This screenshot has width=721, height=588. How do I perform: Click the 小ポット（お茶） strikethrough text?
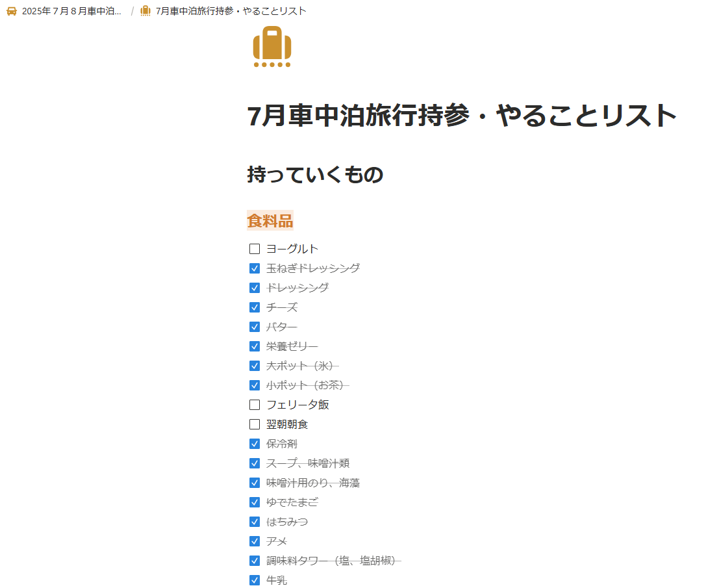308,385
